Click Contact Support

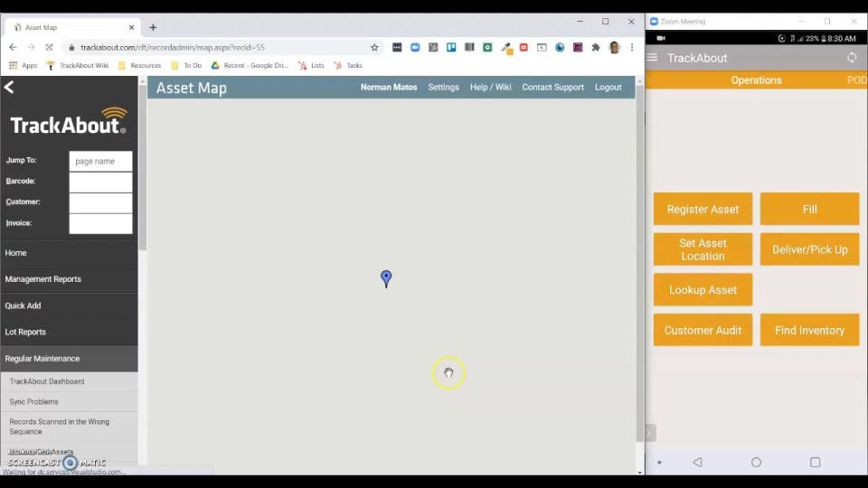553,88
